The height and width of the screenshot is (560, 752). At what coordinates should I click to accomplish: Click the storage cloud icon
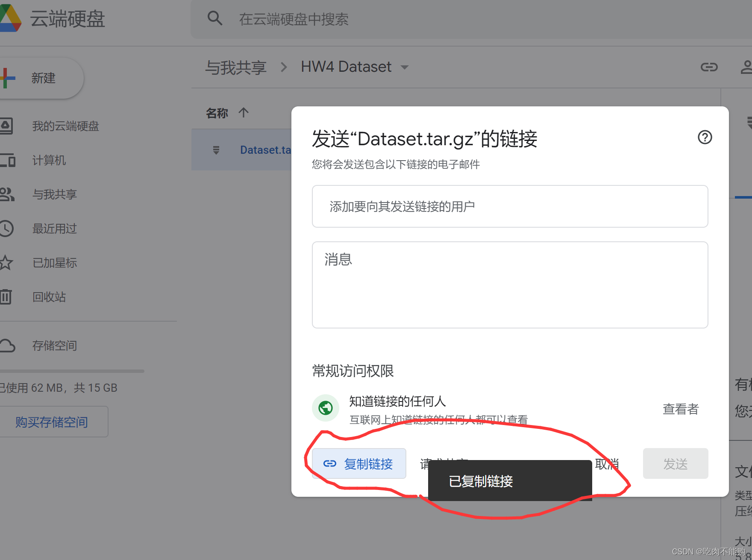click(x=7, y=346)
